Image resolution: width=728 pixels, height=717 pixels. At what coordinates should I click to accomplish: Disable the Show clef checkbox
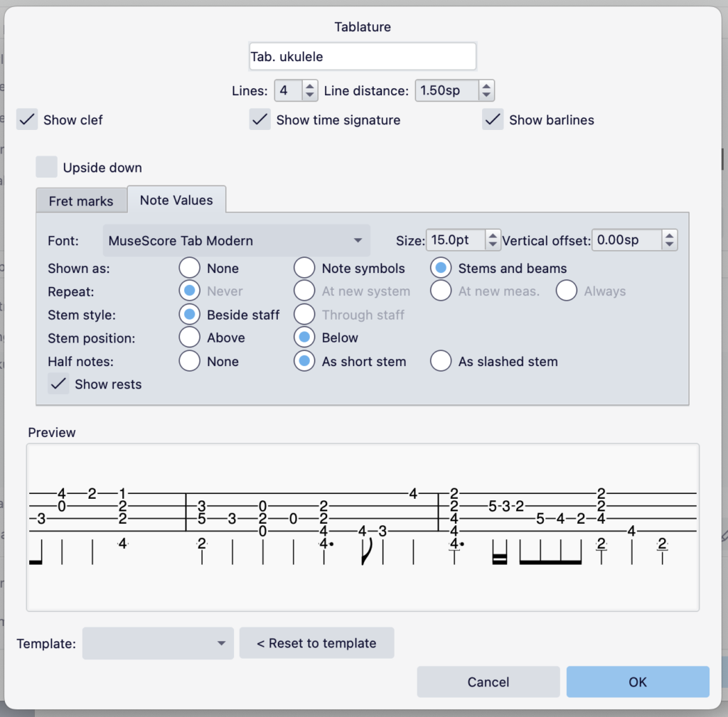point(26,119)
